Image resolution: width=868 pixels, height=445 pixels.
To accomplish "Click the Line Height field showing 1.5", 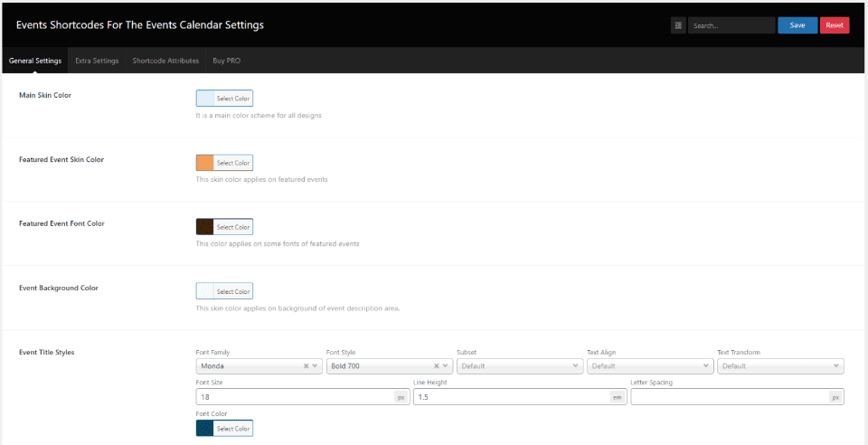I will coord(512,397).
